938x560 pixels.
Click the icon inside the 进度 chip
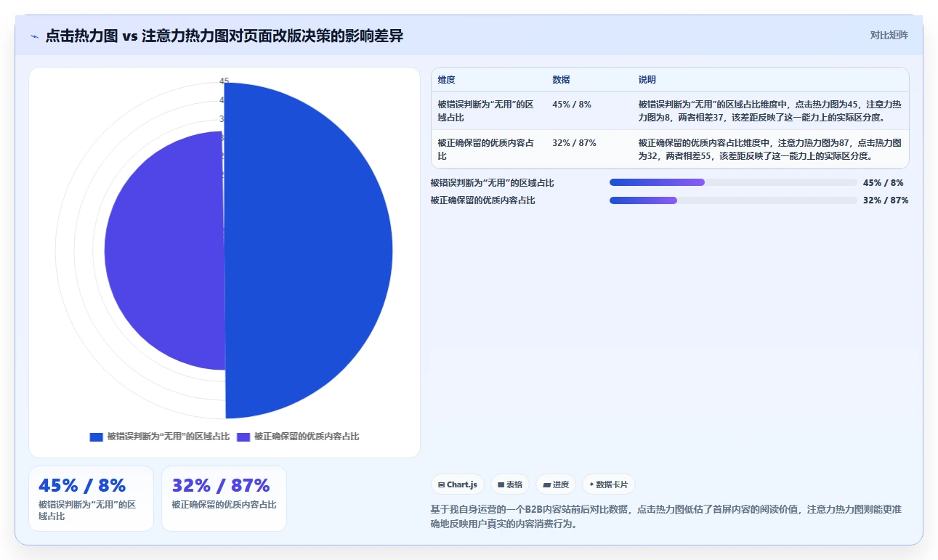(x=546, y=484)
